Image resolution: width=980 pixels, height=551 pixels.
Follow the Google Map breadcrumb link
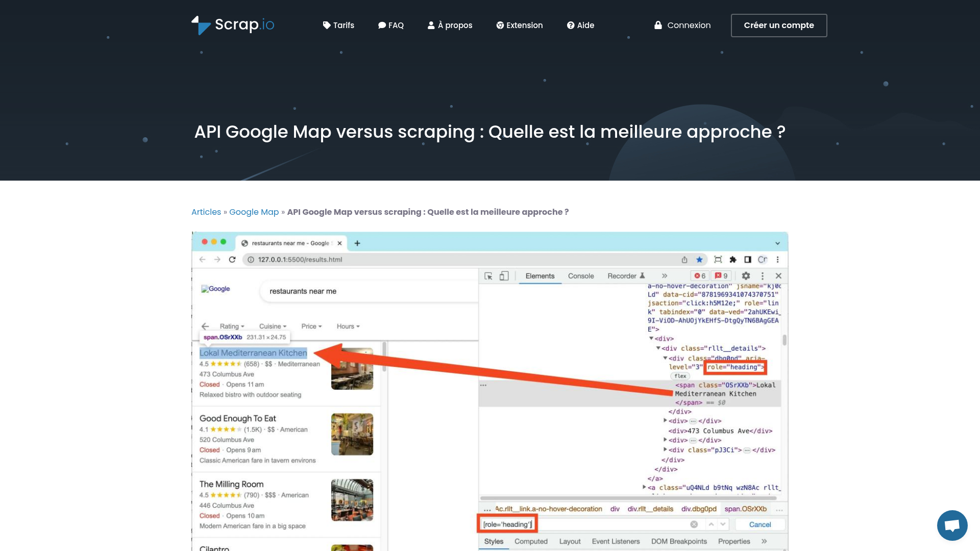254,212
